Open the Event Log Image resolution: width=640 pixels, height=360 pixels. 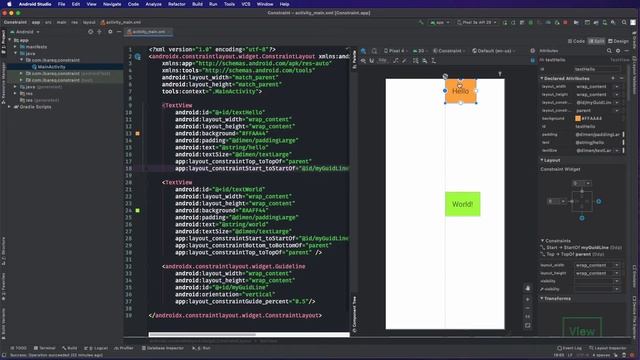[x=570, y=348]
